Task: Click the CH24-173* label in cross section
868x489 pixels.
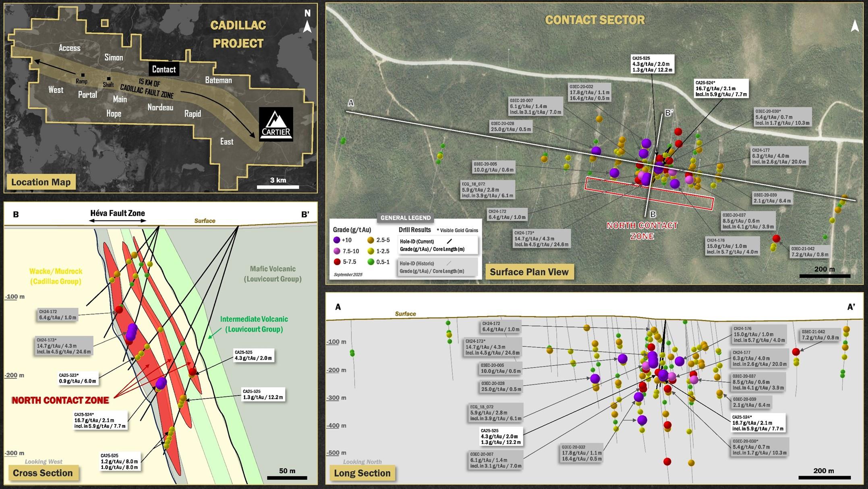Action: (x=64, y=346)
